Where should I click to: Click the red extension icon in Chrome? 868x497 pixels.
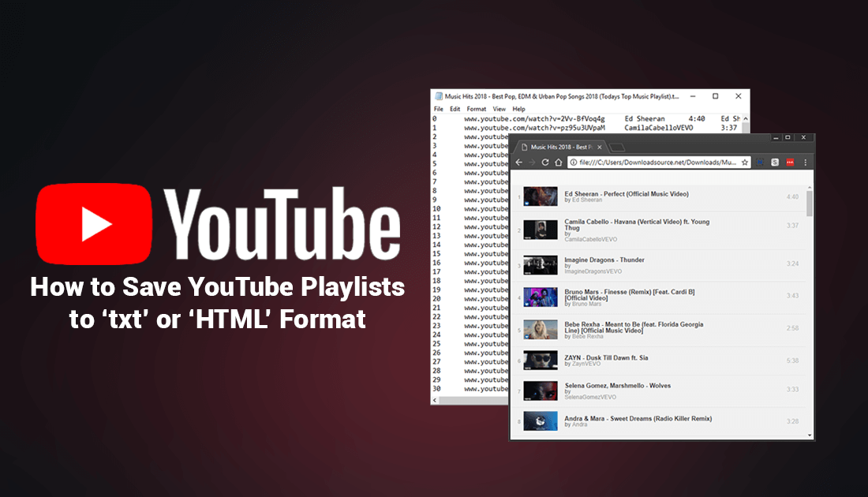pyautogui.click(x=790, y=163)
